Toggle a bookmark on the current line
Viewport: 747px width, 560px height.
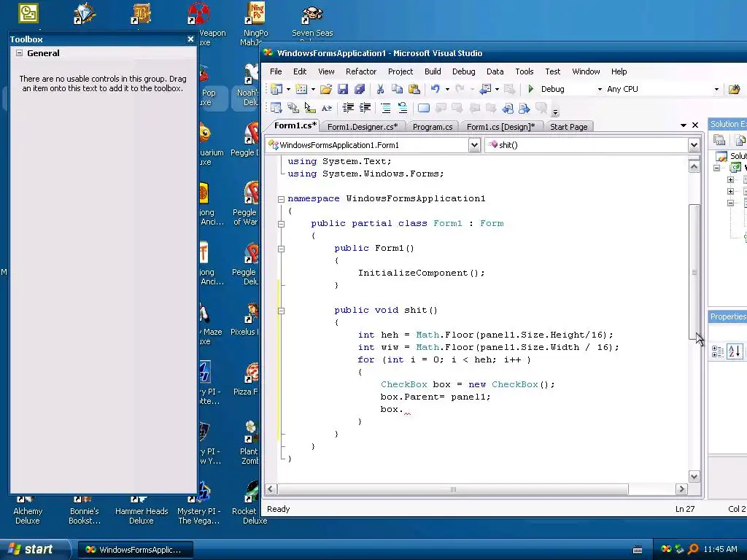tap(424, 108)
